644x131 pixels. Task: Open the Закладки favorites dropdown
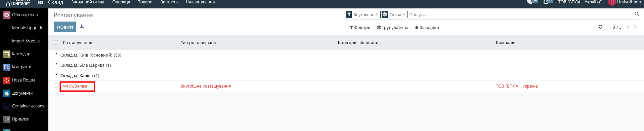[x=427, y=28]
